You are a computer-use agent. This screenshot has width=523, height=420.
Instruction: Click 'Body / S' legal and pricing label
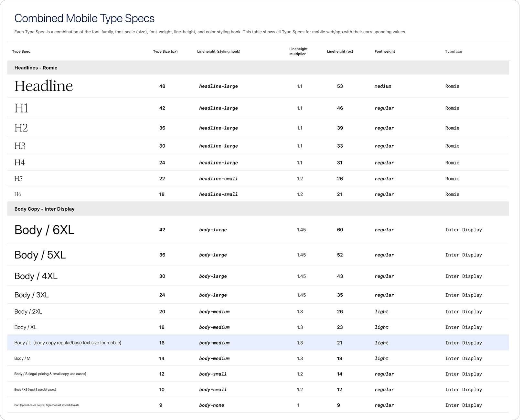(50, 374)
